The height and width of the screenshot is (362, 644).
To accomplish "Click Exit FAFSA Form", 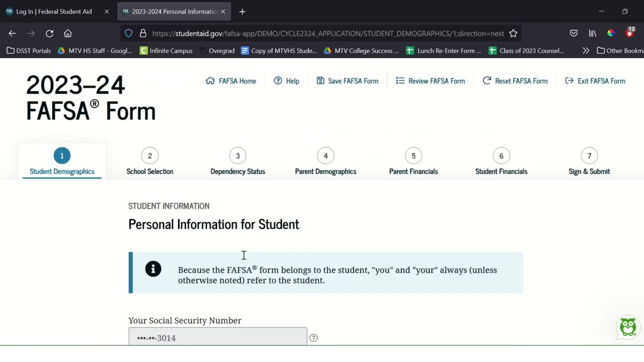I will (x=595, y=81).
